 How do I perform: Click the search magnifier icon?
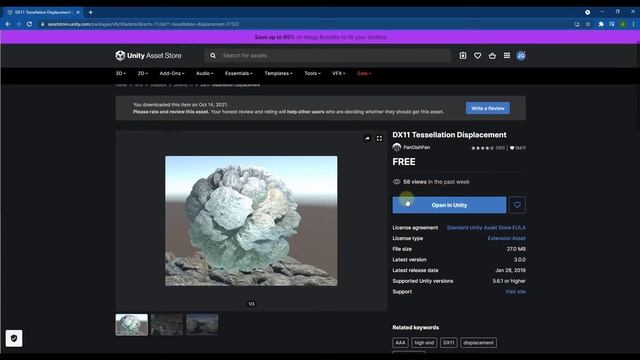213,56
